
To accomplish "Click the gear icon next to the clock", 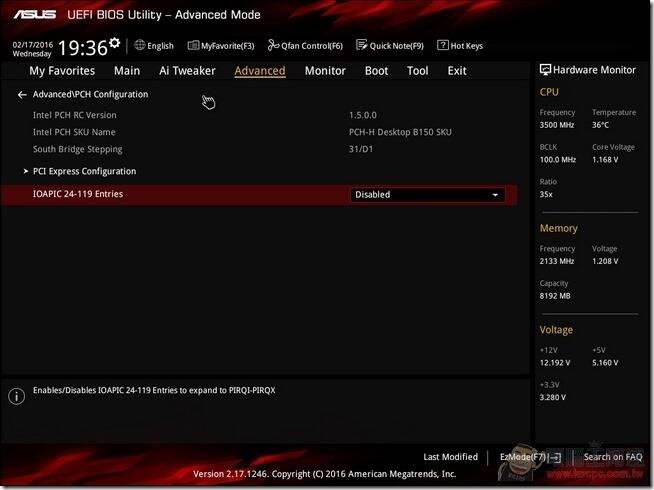I will point(115,43).
